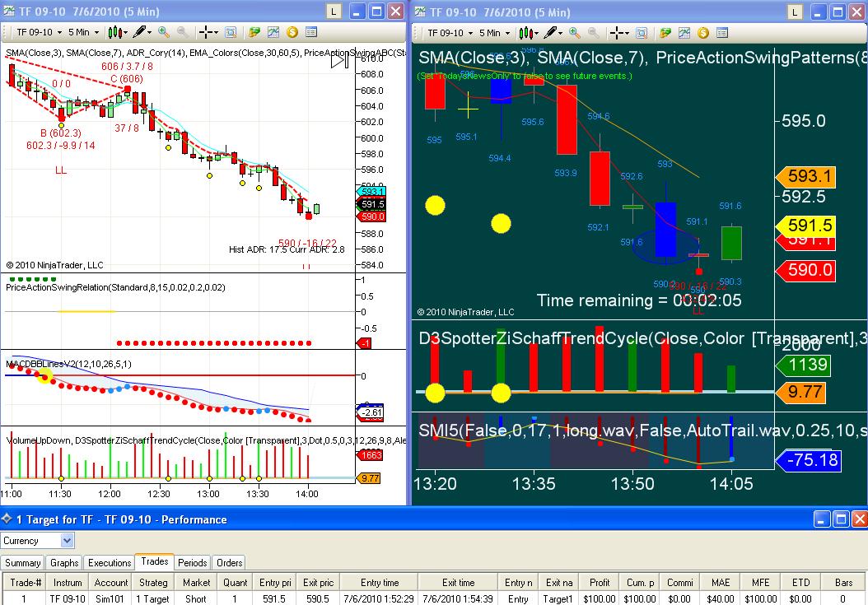868x605 pixels.
Task: Zoom in on the right dark chart
Action: click(x=575, y=33)
